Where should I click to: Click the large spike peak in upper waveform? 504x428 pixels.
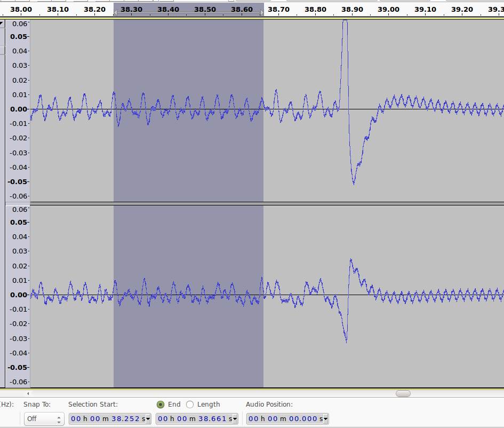[x=345, y=22]
